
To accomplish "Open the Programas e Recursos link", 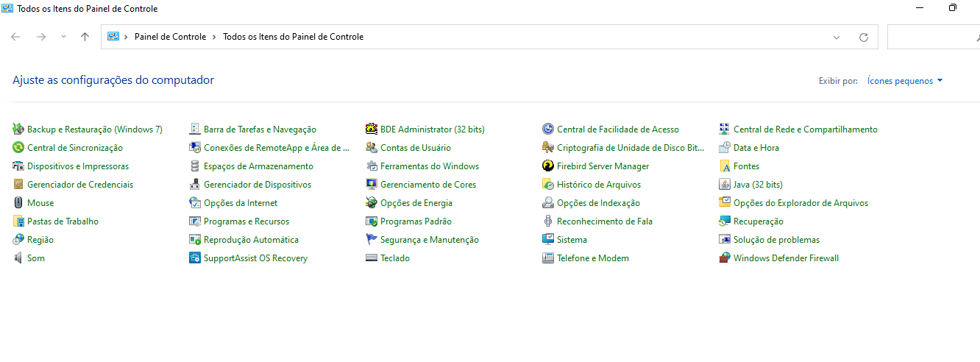I will tap(246, 221).
